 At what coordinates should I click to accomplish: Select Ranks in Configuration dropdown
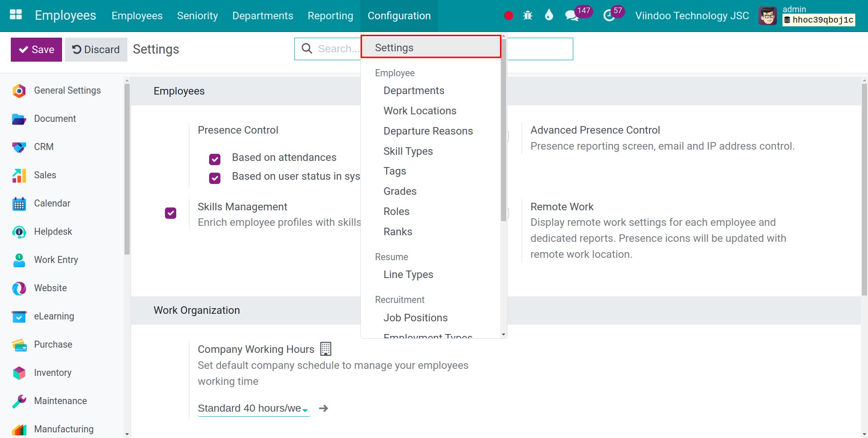398,231
